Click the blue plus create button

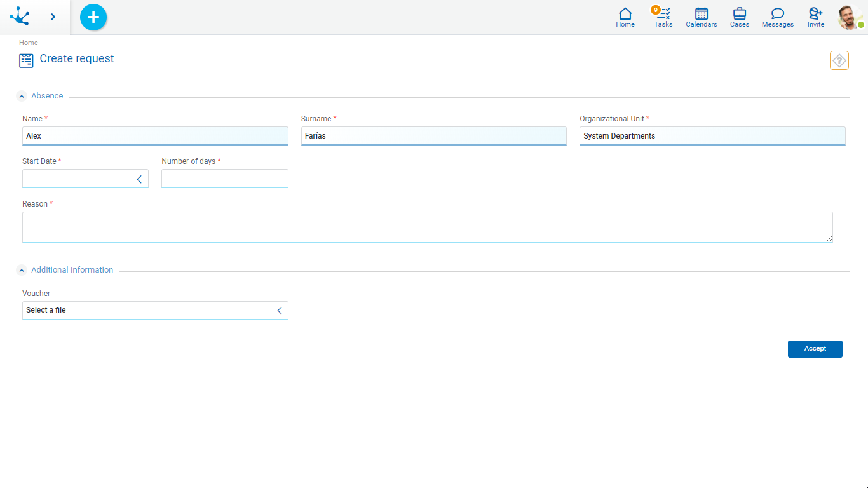(x=93, y=17)
